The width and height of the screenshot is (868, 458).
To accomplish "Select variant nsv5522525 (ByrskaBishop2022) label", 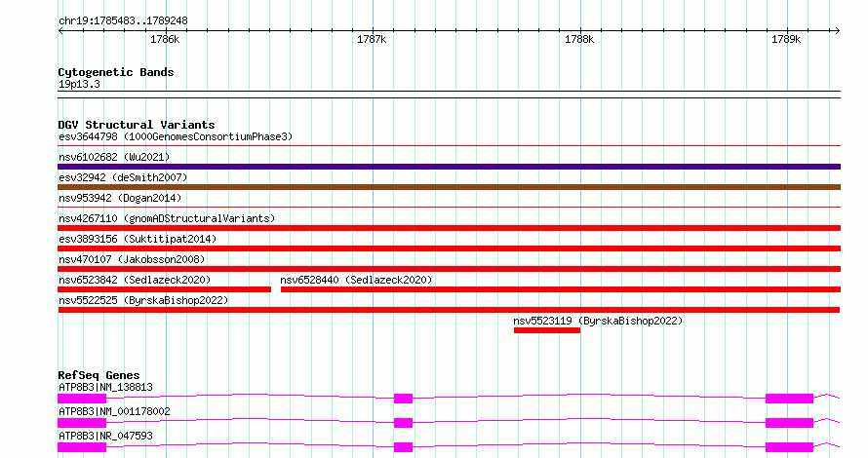I will click(x=143, y=300).
